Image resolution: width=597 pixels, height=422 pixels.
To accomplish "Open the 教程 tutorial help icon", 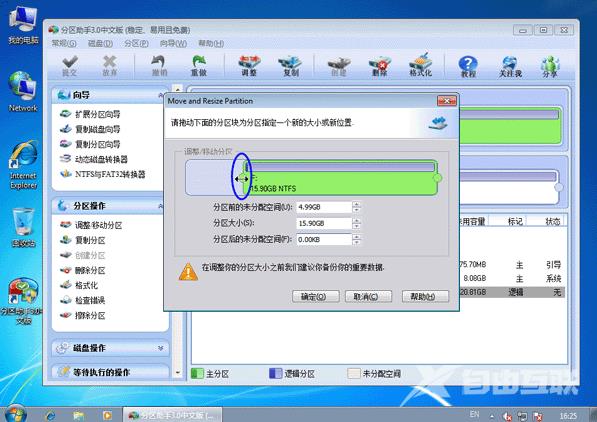I will 468,66.
